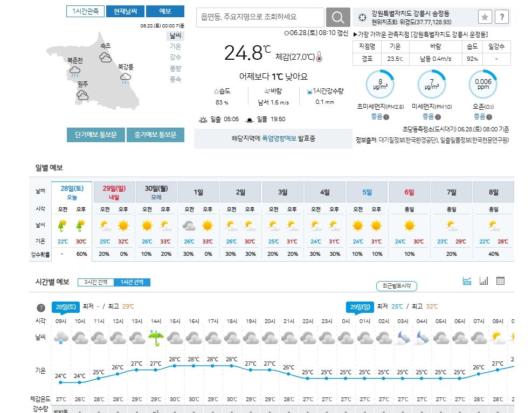The width and height of the screenshot is (532, 413).
Task: Click the current location crosshair icon
Action: click(363, 17)
